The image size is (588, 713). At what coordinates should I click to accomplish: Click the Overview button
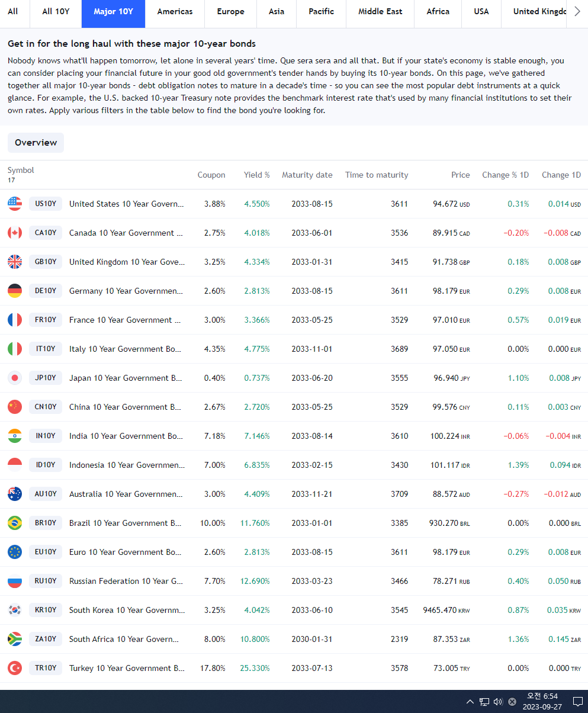click(36, 143)
